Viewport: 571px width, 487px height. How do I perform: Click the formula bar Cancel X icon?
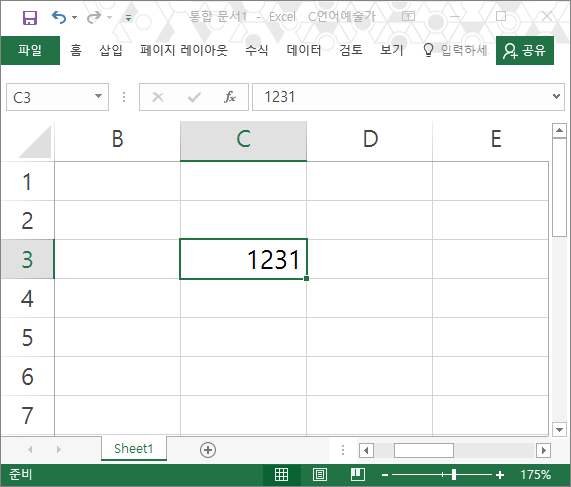click(x=158, y=97)
